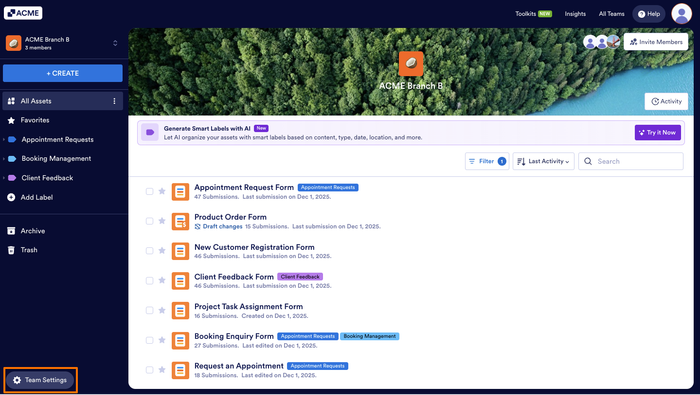
Task: Click the New Customer Registration Form icon
Action: (x=180, y=251)
